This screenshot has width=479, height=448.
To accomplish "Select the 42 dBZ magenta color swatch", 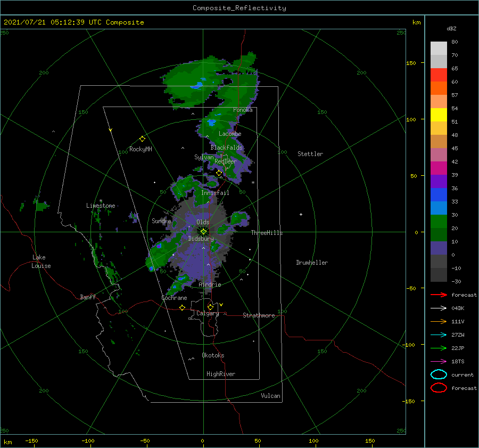I will click(439, 168).
